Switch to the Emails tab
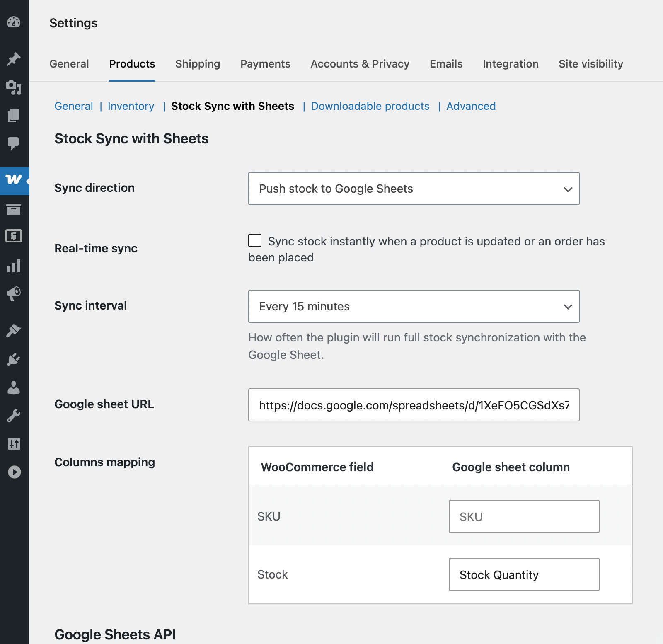 (x=446, y=64)
